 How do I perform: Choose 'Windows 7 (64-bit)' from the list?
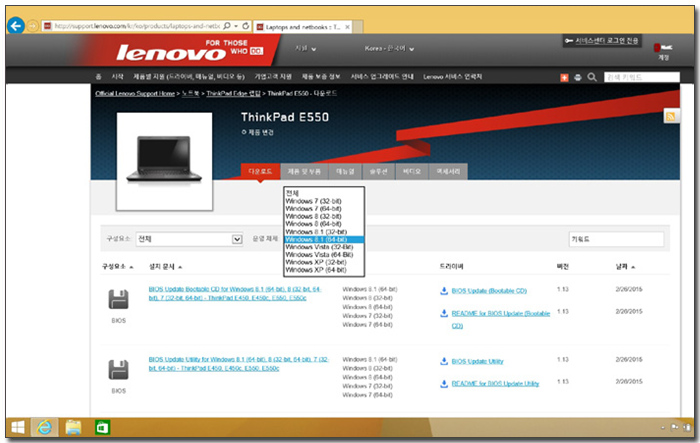pos(324,209)
